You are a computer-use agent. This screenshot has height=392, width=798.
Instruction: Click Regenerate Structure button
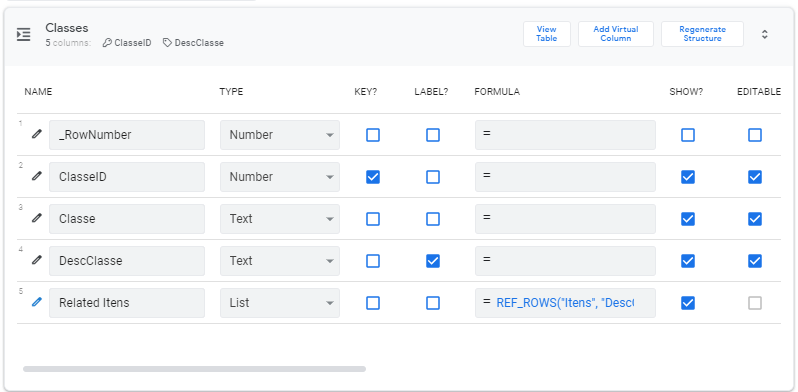pos(702,34)
